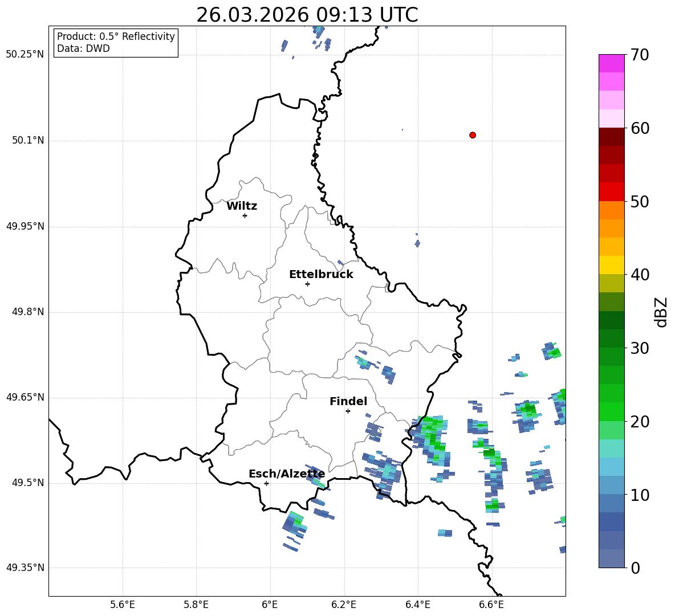
Task: Click the Findel station label
Action: 348,401
